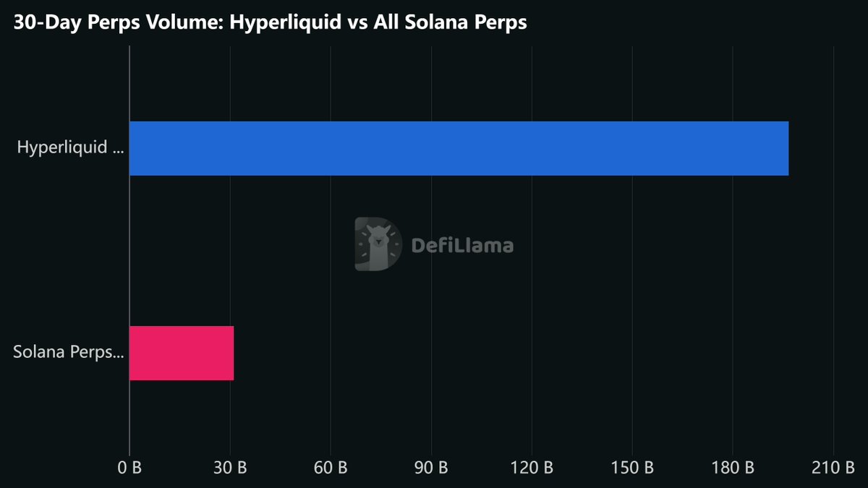Click the vertical y-axis baseline line
This screenshot has width=868, height=488.
[129, 253]
